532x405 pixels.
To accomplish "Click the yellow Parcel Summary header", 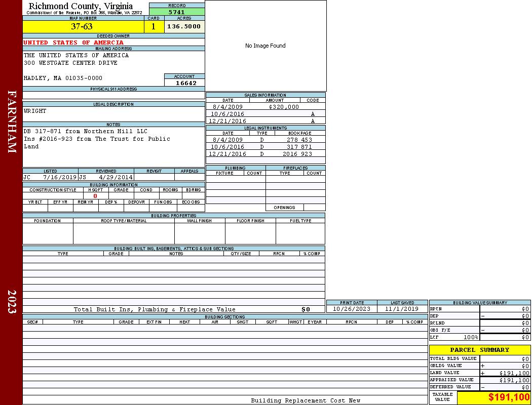I will [479, 350].
